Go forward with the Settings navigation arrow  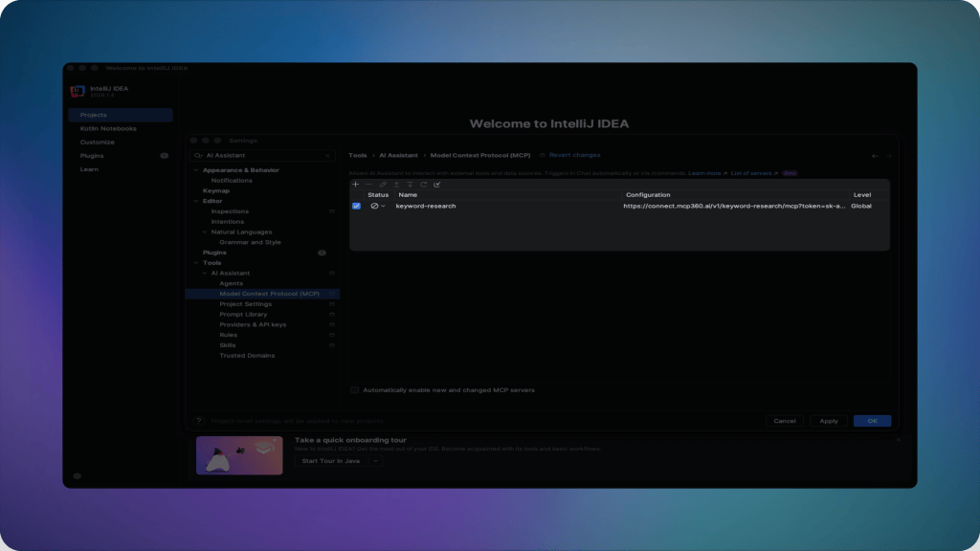point(888,156)
